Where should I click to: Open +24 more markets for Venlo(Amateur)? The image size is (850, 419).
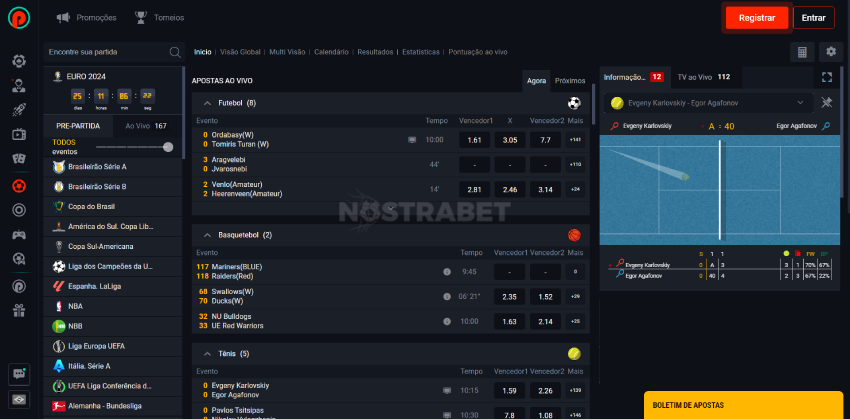[x=575, y=189]
